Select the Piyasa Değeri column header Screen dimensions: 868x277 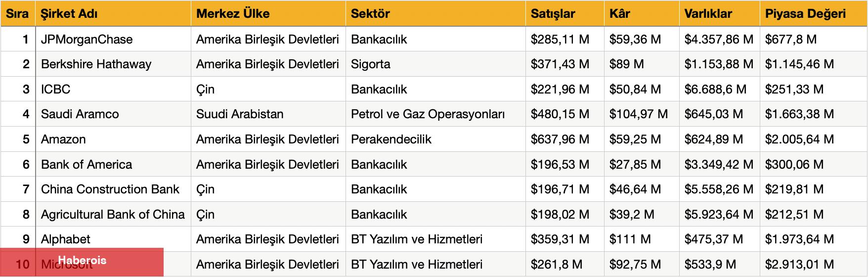[805, 13]
